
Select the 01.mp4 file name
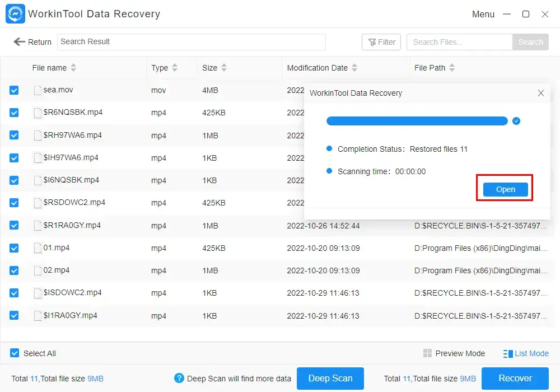point(57,248)
